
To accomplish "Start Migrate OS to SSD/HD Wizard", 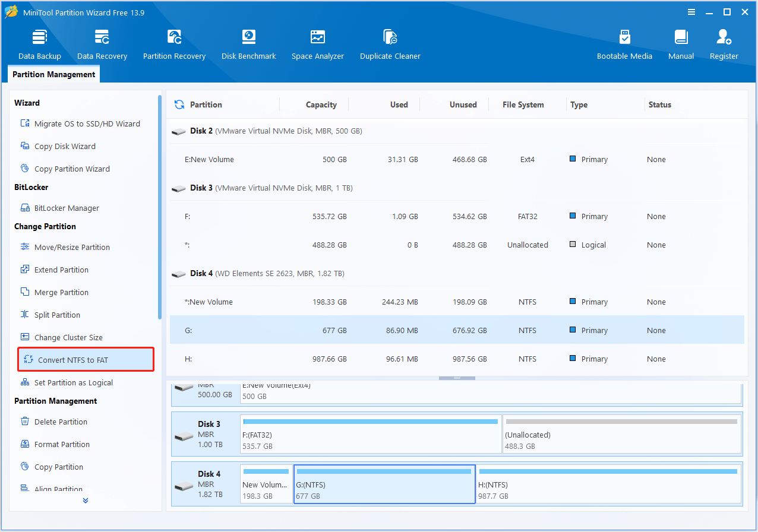I will tap(80, 123).
